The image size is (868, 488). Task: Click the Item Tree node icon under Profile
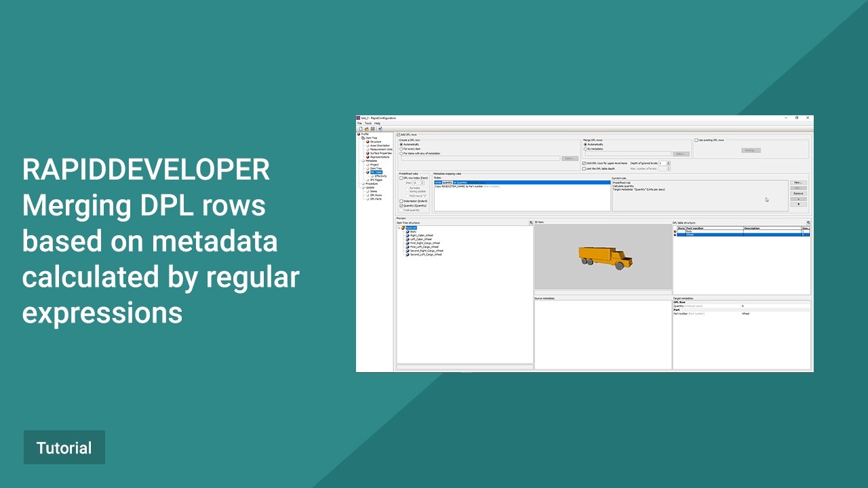point(363,138)
